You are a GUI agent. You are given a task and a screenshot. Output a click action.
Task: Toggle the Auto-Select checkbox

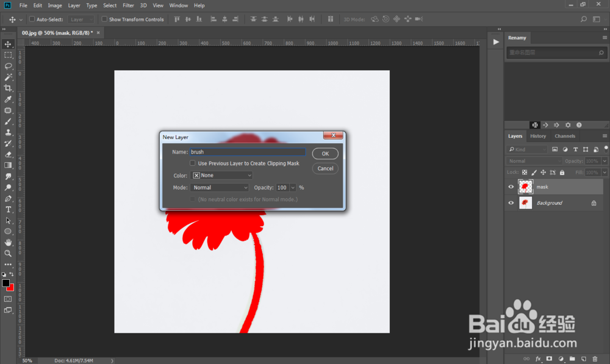(32, 19)
